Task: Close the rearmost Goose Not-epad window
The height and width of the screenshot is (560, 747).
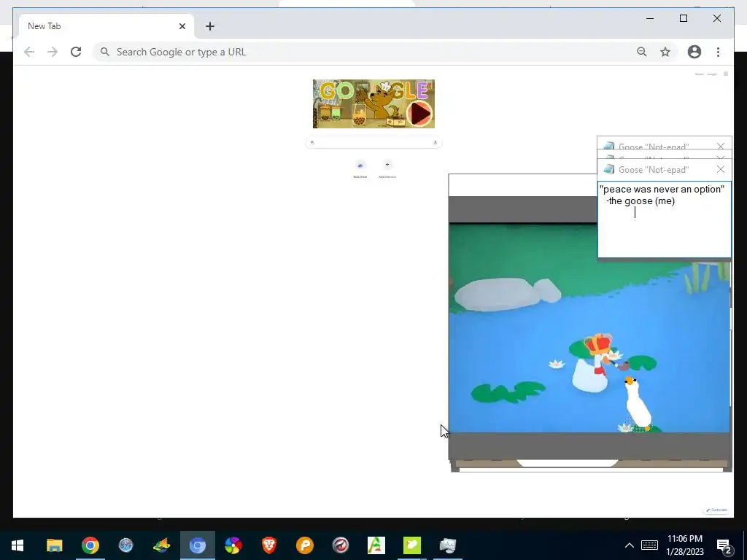Action: (720, 146)
